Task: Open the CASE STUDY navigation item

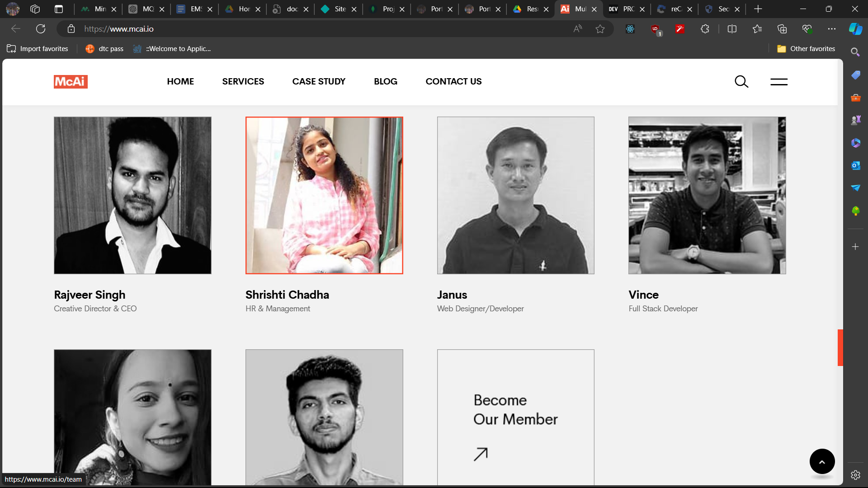Action: [x=319, y=81]
